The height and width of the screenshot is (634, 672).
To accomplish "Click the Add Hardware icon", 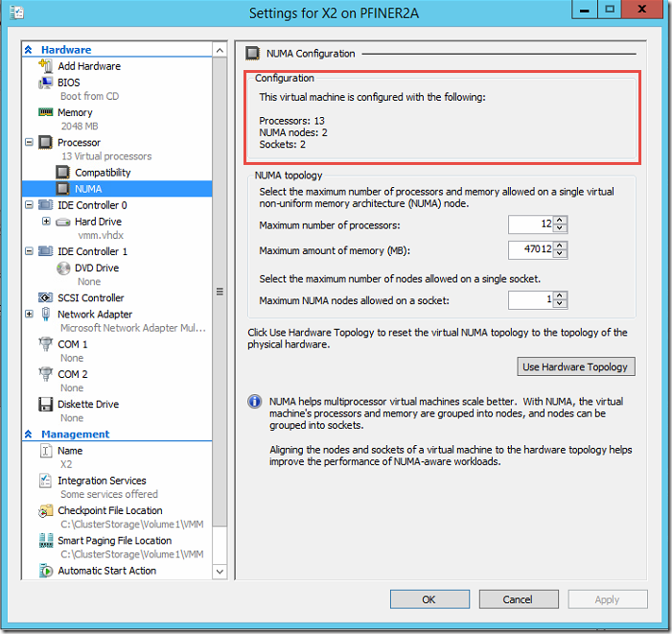I will coord(45,66).
